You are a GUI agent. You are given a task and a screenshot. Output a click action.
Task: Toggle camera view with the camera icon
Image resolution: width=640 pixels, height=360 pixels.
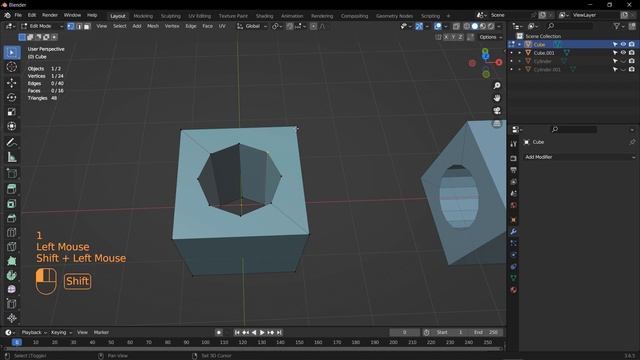pyautogui.click(x=497, y=111)
